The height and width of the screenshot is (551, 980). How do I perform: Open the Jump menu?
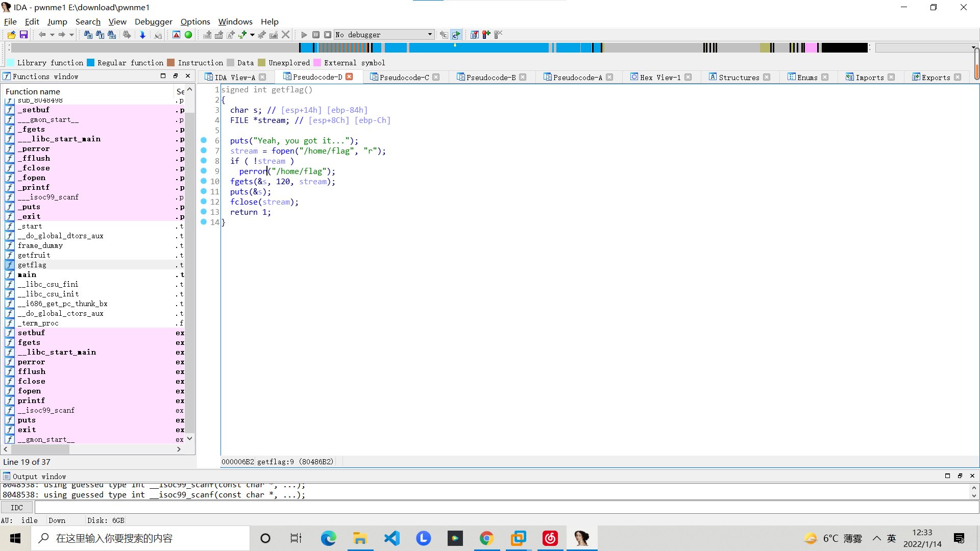pos(57,21)
